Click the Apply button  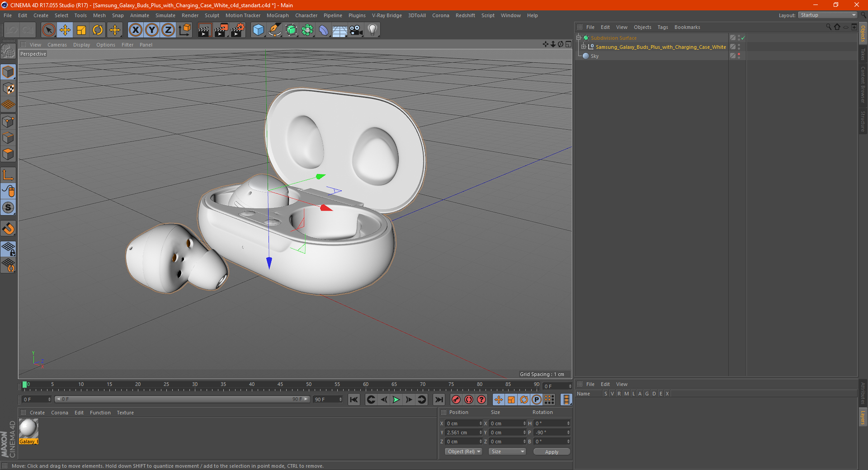(552, 451)
